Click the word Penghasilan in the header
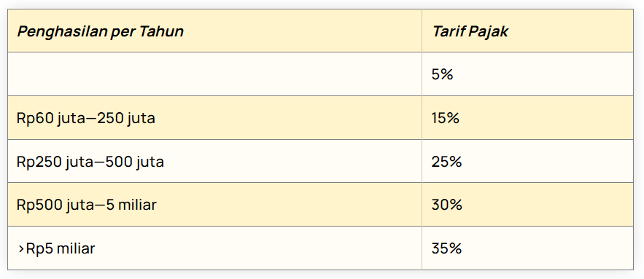This screenshot has width=644, height=279. click(x=61, y=31)
